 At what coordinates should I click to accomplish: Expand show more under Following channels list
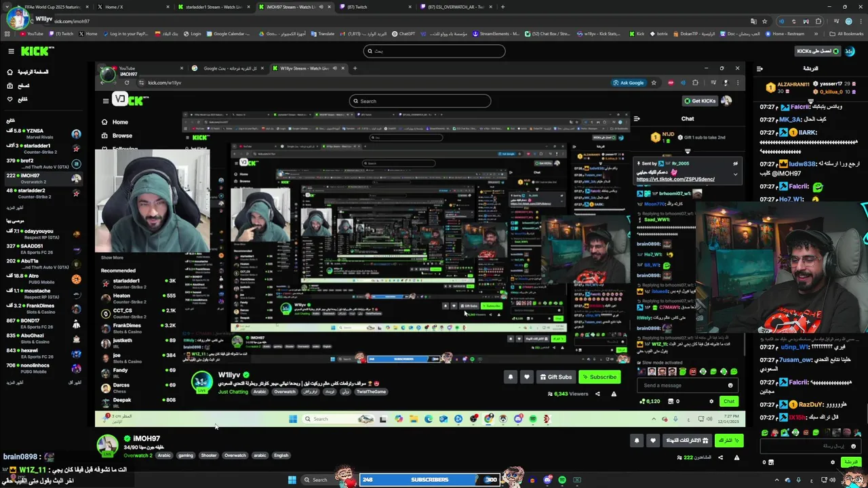click(16, 207)
